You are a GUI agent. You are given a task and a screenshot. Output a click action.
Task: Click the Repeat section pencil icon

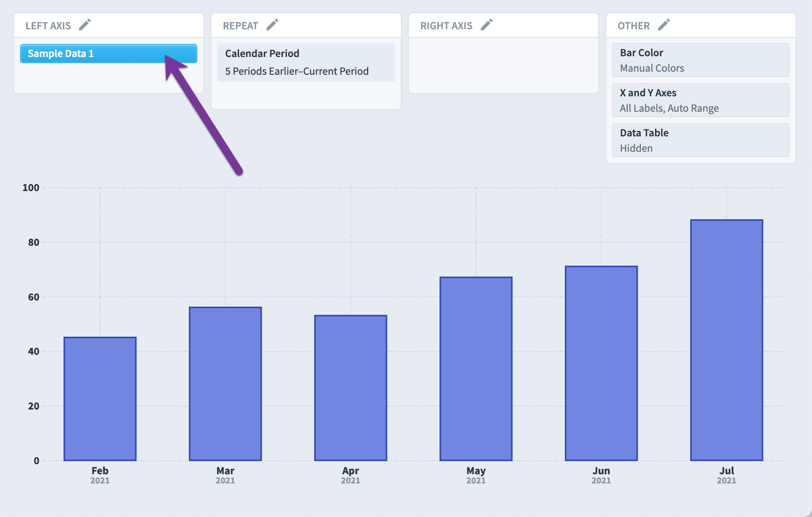[272, 25]
